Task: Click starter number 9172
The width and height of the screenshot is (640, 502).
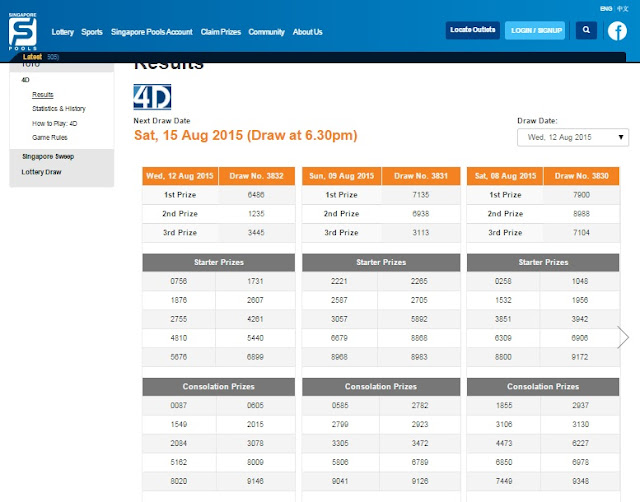Action: [580, 357]
